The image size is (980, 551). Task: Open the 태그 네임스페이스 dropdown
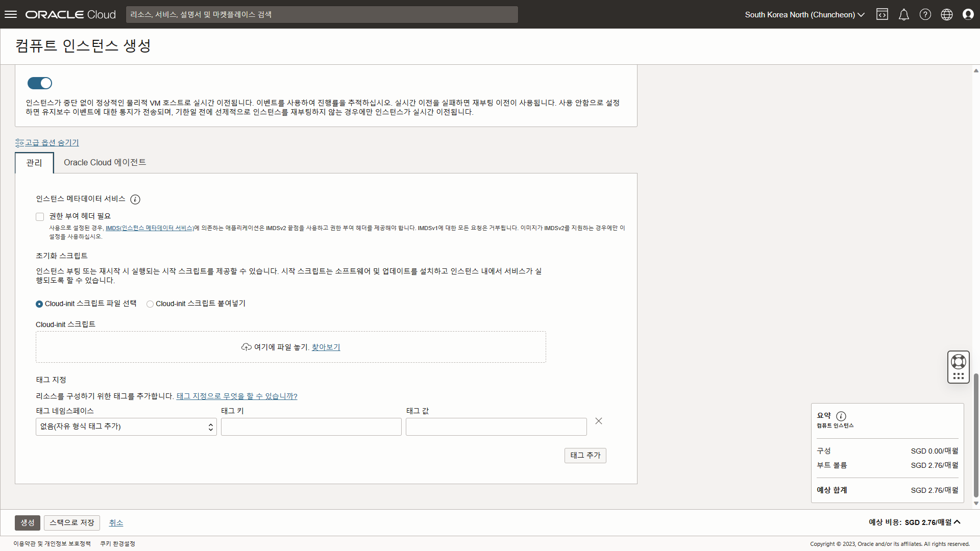126,427
